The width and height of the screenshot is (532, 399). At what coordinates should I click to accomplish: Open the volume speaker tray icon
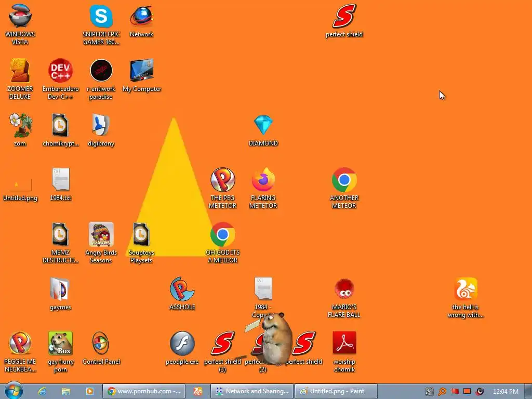coord(480,392)
